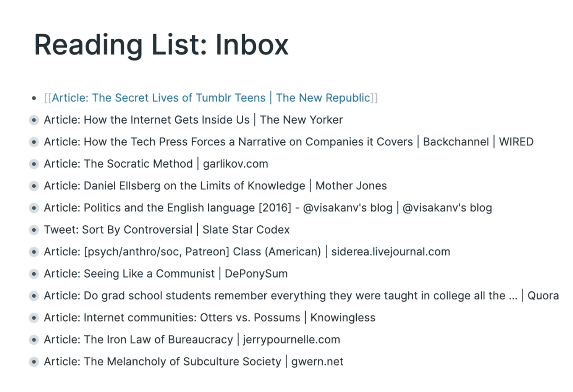
Task: Select the bullet for 'The Socratic Method'
Action: point(34,164)
